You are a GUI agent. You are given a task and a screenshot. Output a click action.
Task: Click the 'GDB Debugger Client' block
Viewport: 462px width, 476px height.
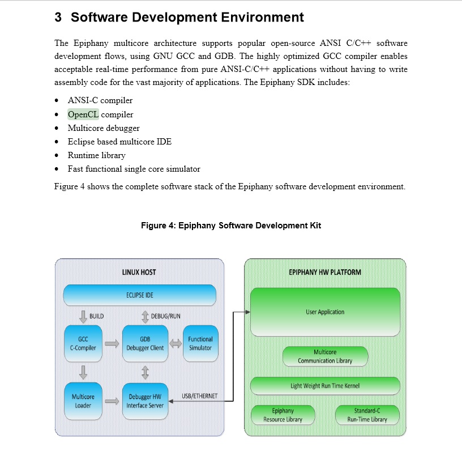[x=145, y=343]
